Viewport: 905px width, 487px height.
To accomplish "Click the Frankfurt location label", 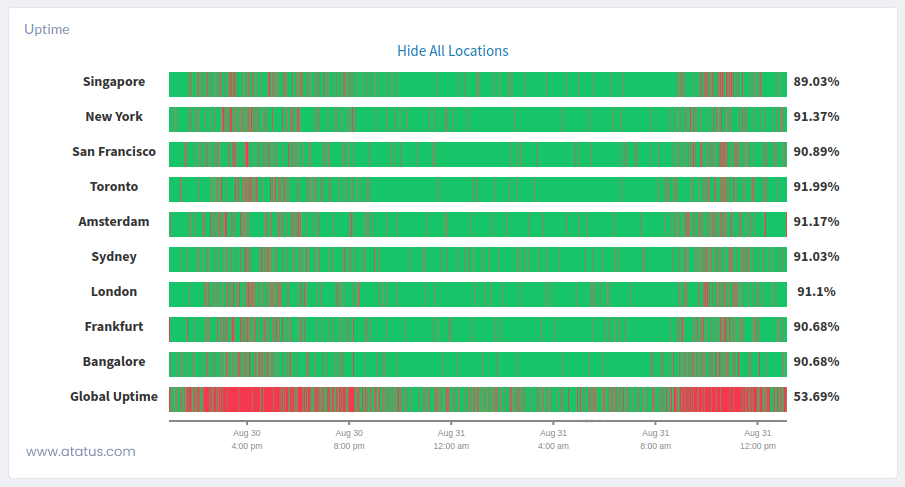I will 114,327.
